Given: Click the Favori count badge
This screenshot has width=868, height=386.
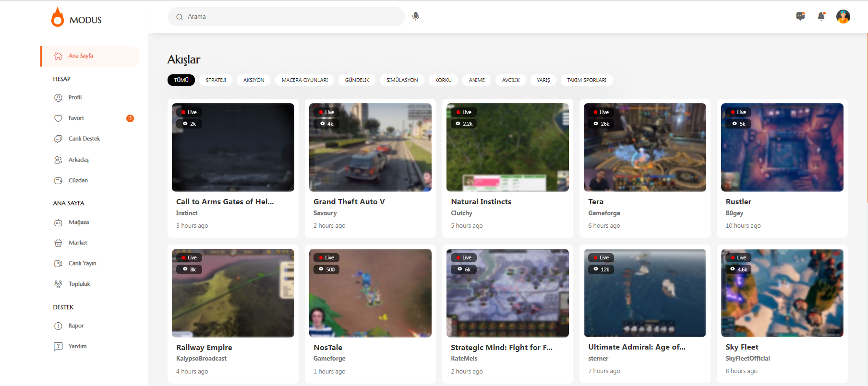Looking at the screenshot, I should point(130,118).
